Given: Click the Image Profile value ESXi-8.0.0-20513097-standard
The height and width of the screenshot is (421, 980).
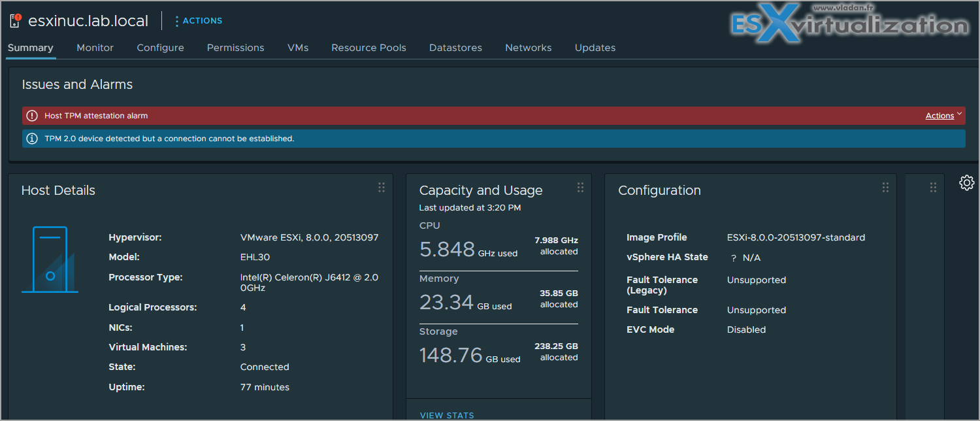Looking at the screenshot, I should click(796, 237).
